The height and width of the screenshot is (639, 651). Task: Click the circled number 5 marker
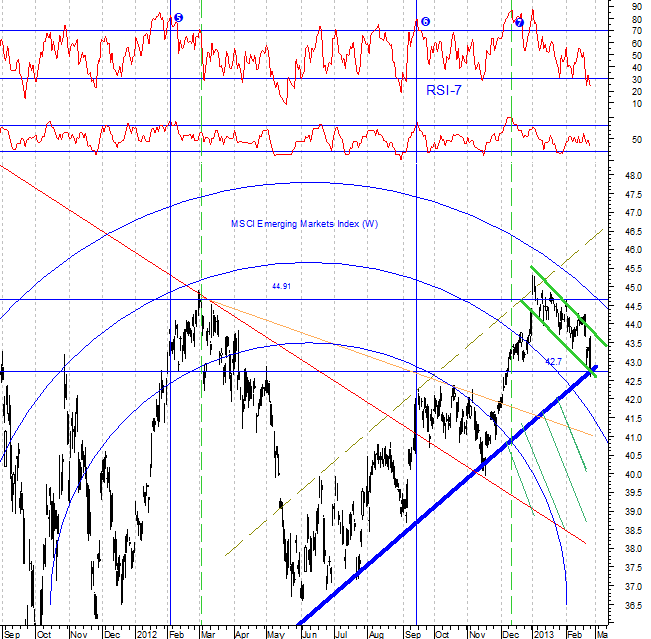point(179,17)
